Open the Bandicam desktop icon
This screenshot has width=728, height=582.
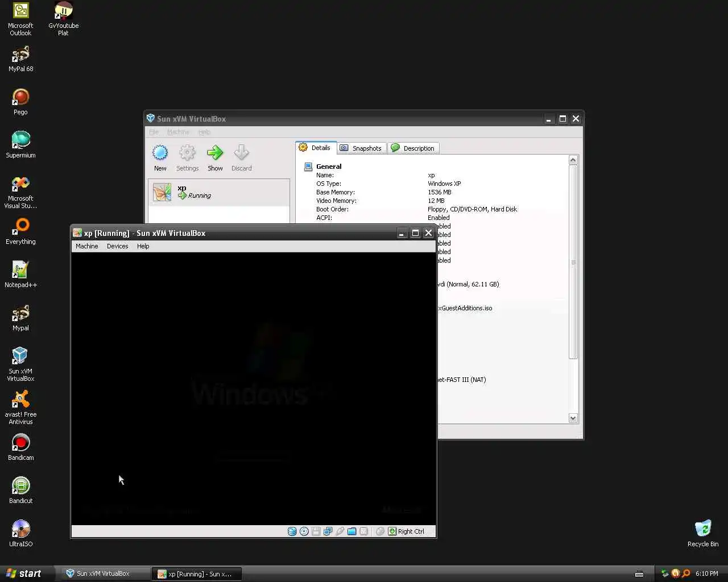point(20,447)
